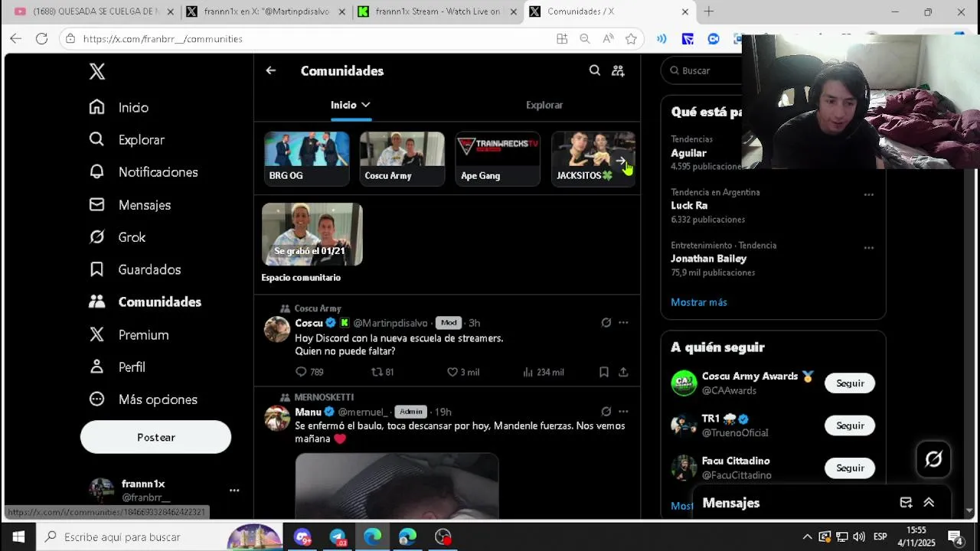Image resolution: width=980 pixels, height=551 pixels.
Task: Open a new browser tab
Action: click(x=708, y=11)
